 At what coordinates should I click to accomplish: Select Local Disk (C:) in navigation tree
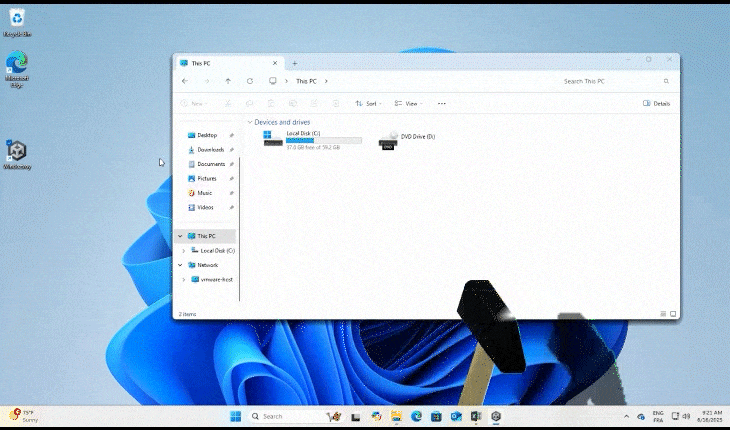213,250
